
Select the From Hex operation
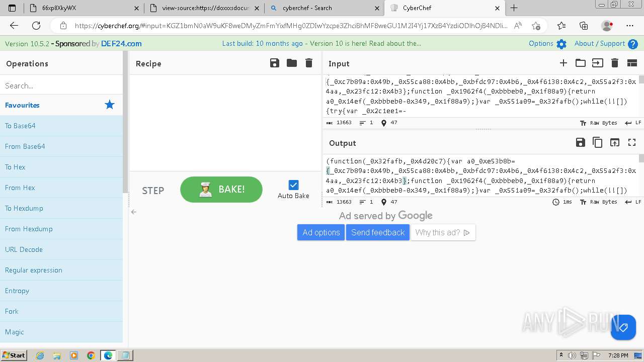(x=61, y=188)
